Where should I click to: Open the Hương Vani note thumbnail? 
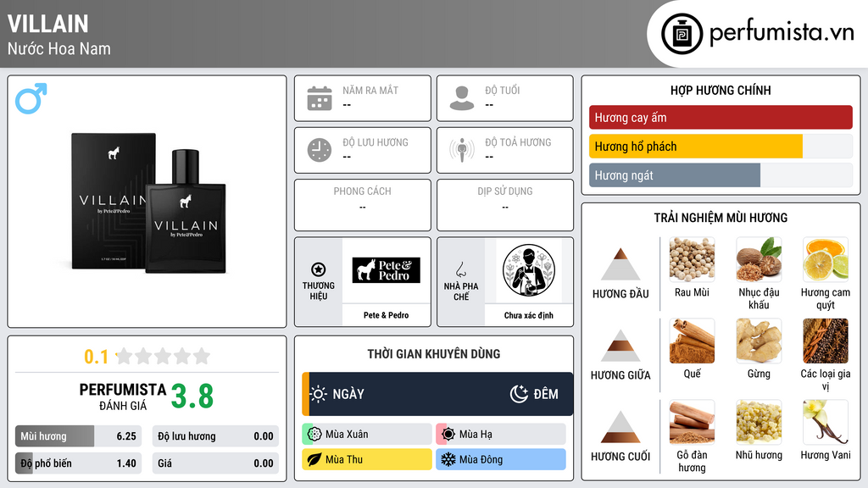point(826,422)
